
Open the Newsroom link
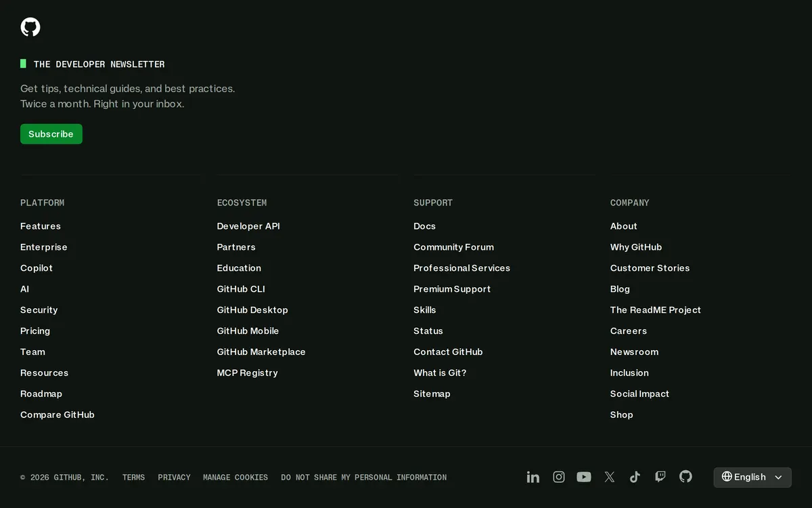click(635, 352)
